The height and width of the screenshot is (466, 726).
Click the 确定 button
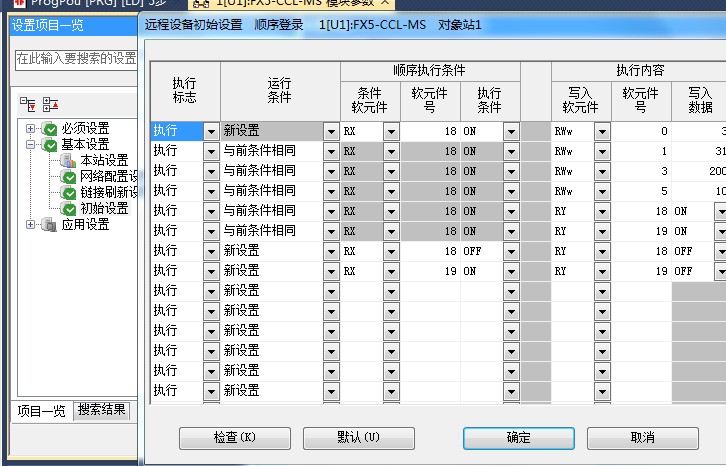(518, 438)
